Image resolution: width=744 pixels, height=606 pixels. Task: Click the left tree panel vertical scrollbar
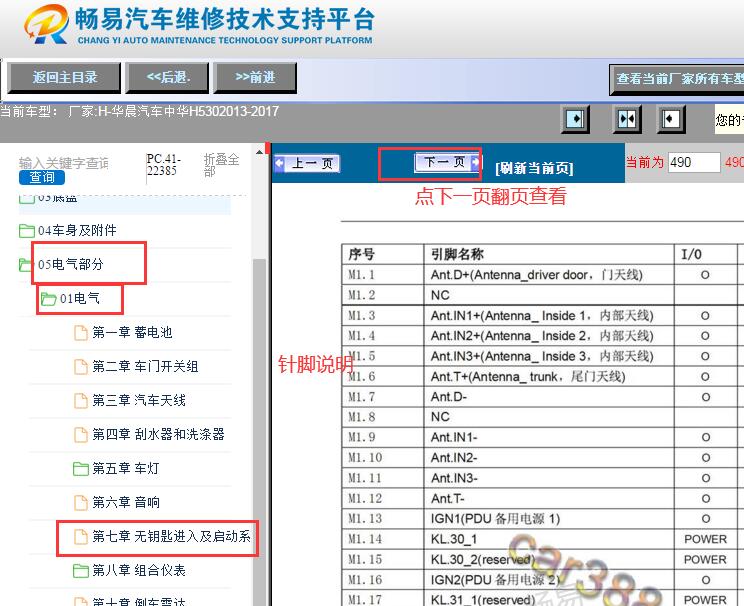[x=259, y=432]
